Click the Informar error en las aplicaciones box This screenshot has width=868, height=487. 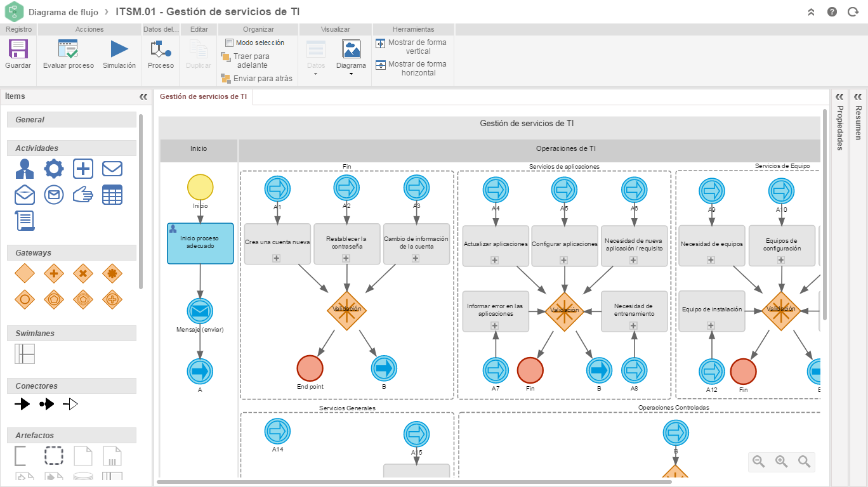(495, 311)
